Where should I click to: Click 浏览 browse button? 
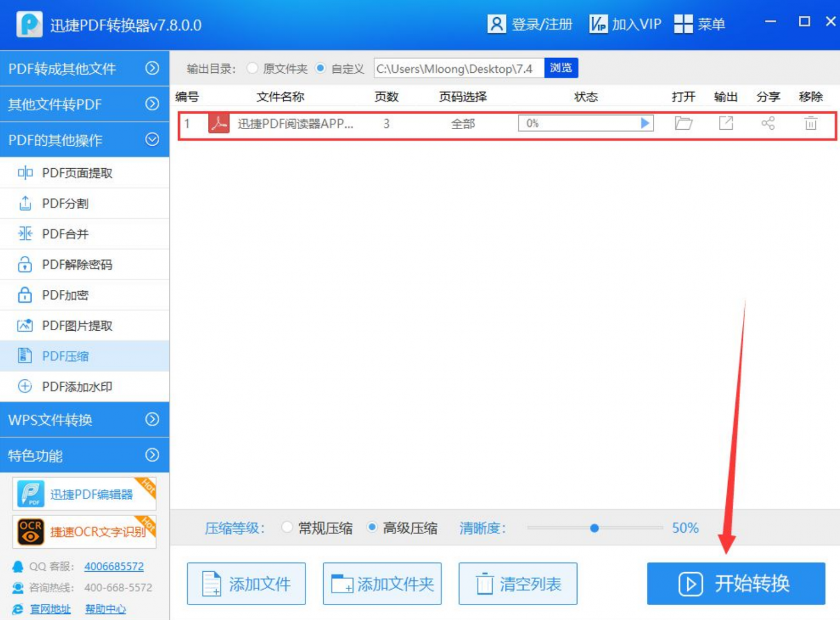pos(561,68)
